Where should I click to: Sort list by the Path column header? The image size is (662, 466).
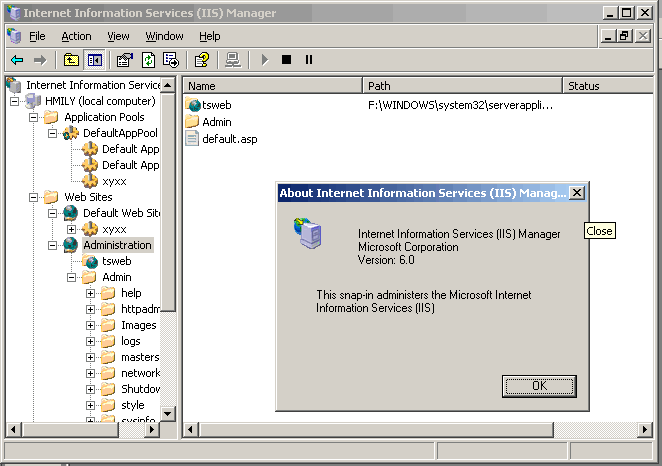pos(463,86)
